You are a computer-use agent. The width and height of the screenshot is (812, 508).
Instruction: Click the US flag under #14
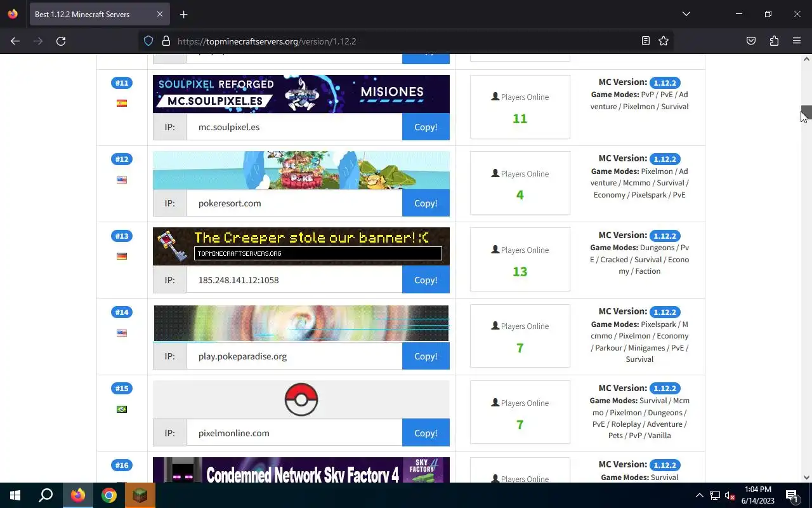(x=122, y=333)
